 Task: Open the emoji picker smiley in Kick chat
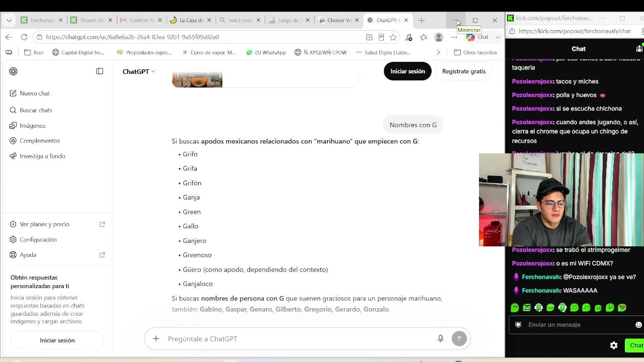(639, 325)
